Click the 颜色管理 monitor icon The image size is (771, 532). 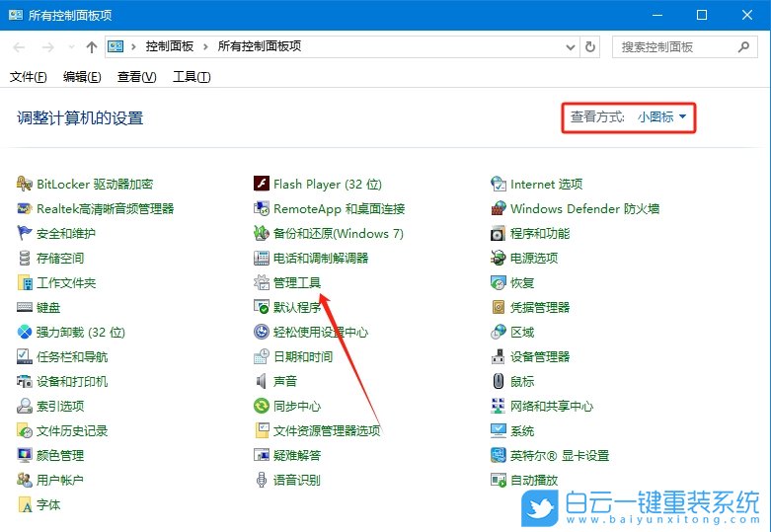pyautogui.click(x=24, y=455)
